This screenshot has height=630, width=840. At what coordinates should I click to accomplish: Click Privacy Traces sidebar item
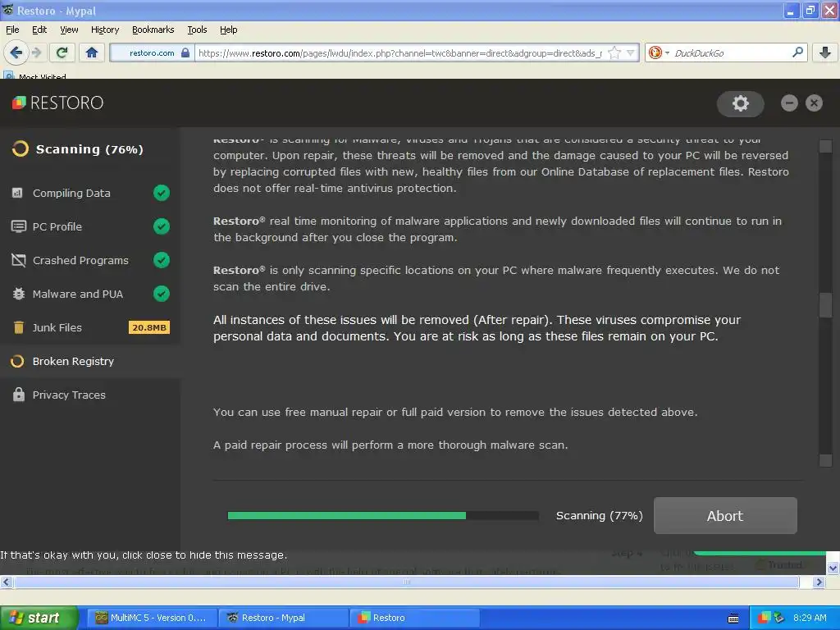pos(90,395)
